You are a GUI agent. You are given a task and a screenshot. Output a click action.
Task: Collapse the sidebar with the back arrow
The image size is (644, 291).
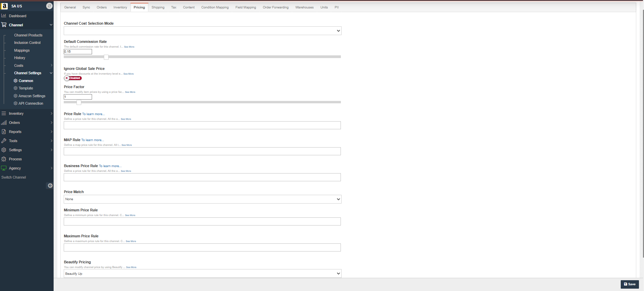50,186
